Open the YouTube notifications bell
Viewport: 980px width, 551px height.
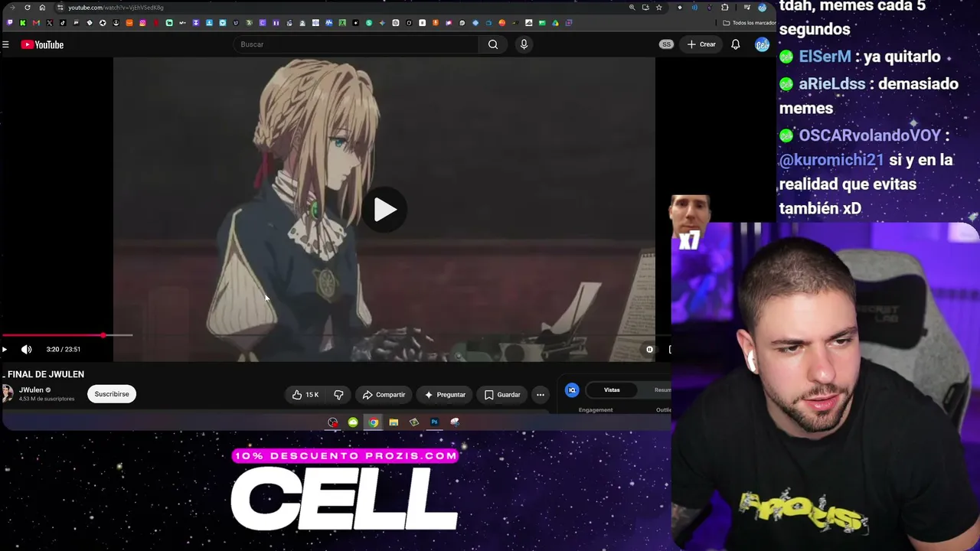point(735,44)
